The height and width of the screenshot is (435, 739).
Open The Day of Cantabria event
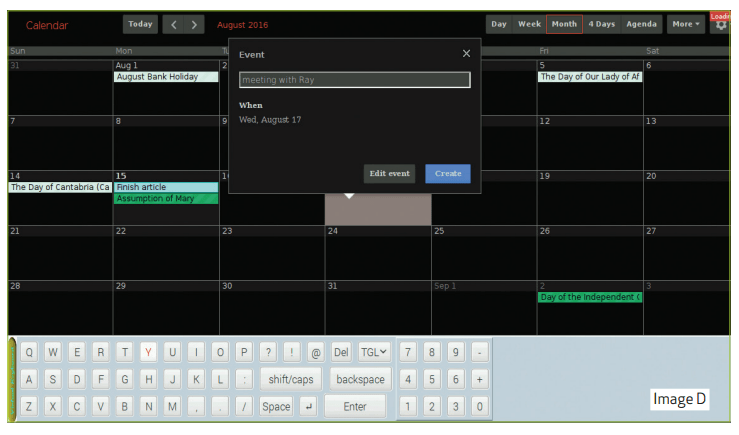tap(60, 187)
